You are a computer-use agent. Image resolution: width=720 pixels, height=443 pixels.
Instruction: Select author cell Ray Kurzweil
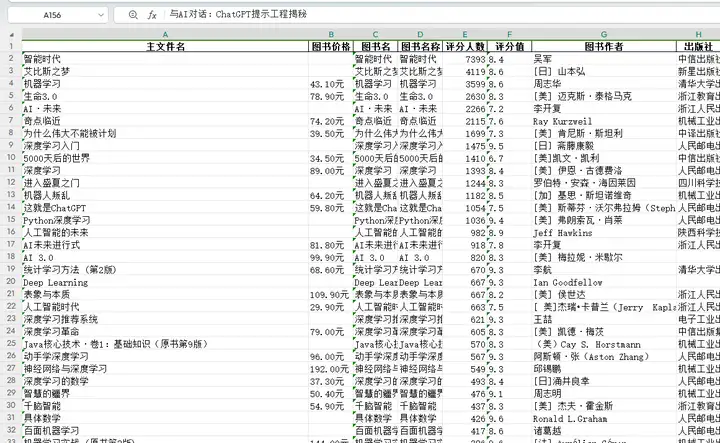click(x=604, y=121)
